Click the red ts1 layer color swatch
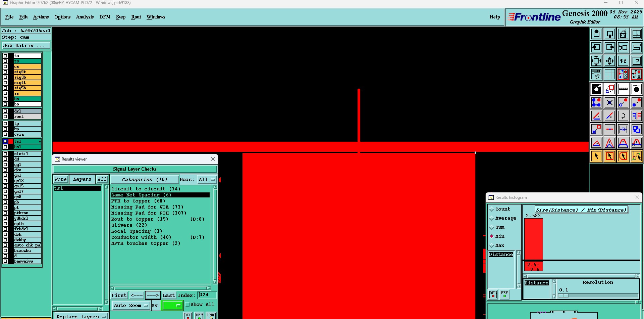Image resolution: width=644 pixels, height=319 pixels. point(11,141)
